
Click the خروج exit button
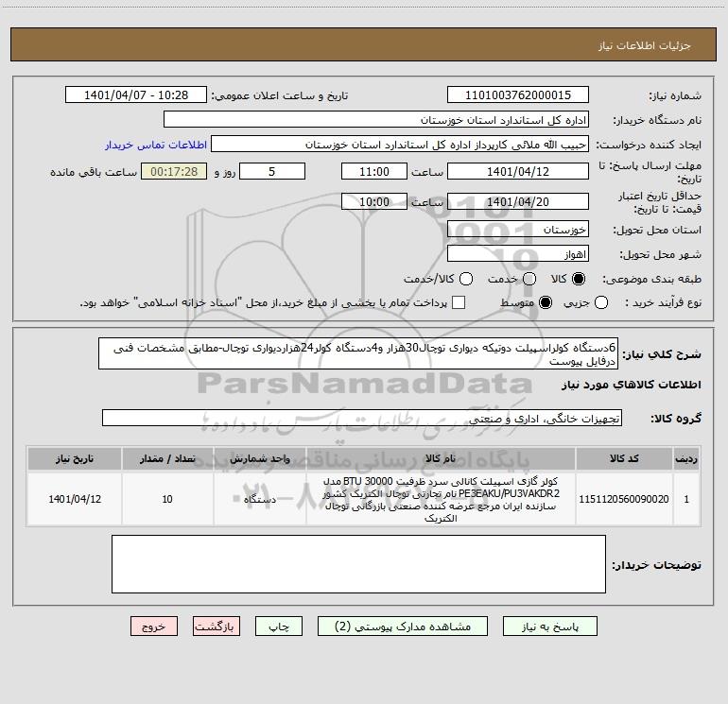click(x=154, y=627)
